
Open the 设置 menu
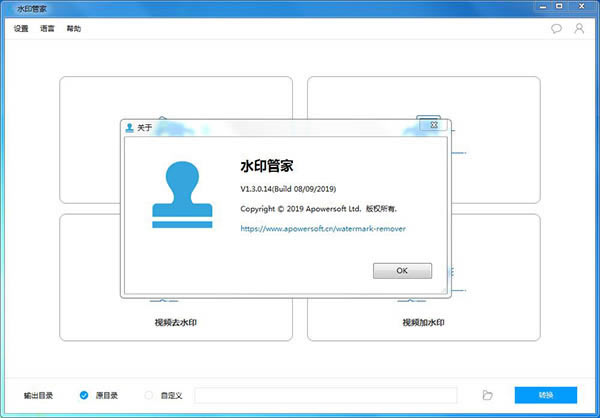(x=21, y=29)
